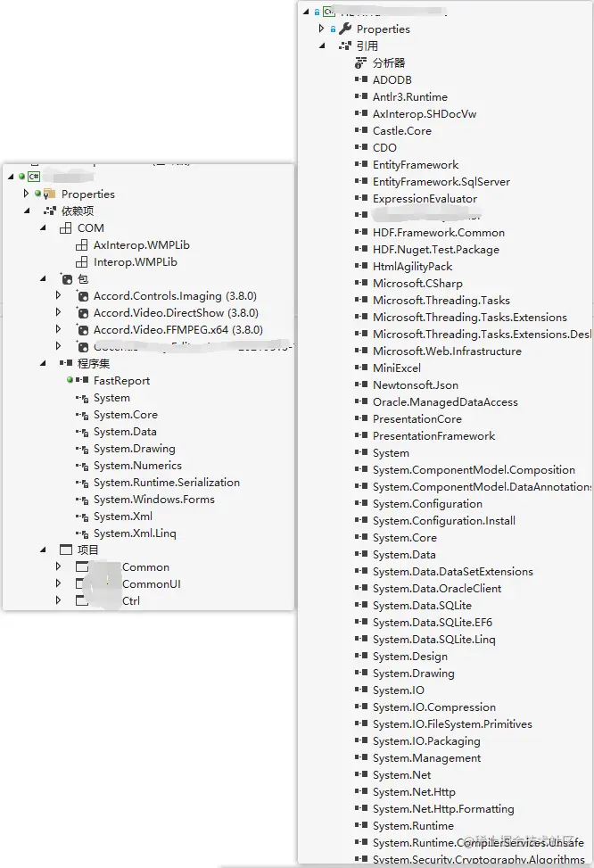Click the 项目 projects node icon
Viewport: 594px width, 868px height.
66,550
